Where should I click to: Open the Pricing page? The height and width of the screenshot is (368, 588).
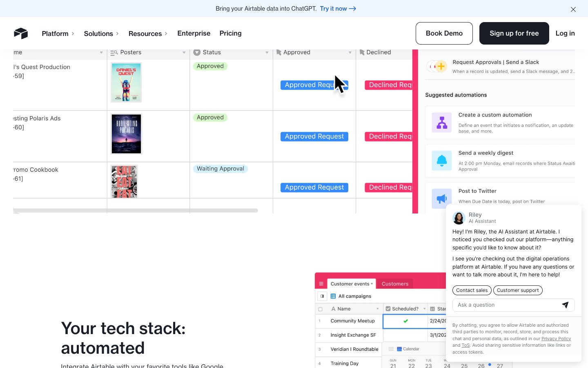(230, 34)
